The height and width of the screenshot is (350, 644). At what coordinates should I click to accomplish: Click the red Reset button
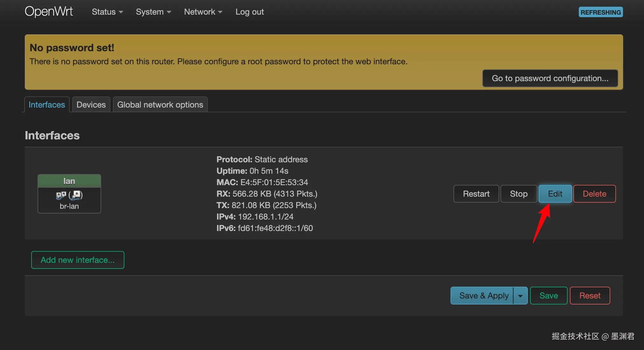pyautogui.click(x=590, y=296)
